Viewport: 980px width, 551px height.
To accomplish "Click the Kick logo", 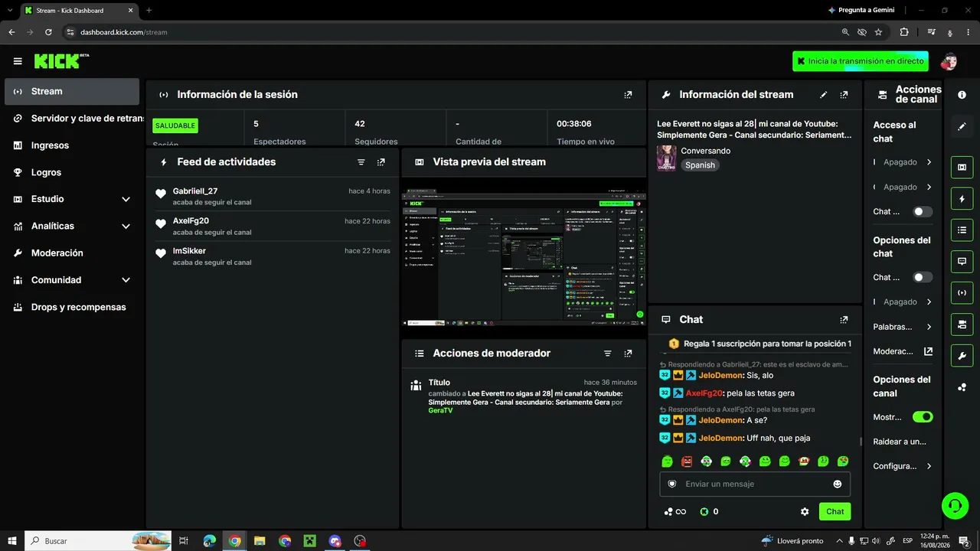I will (61, 61).
